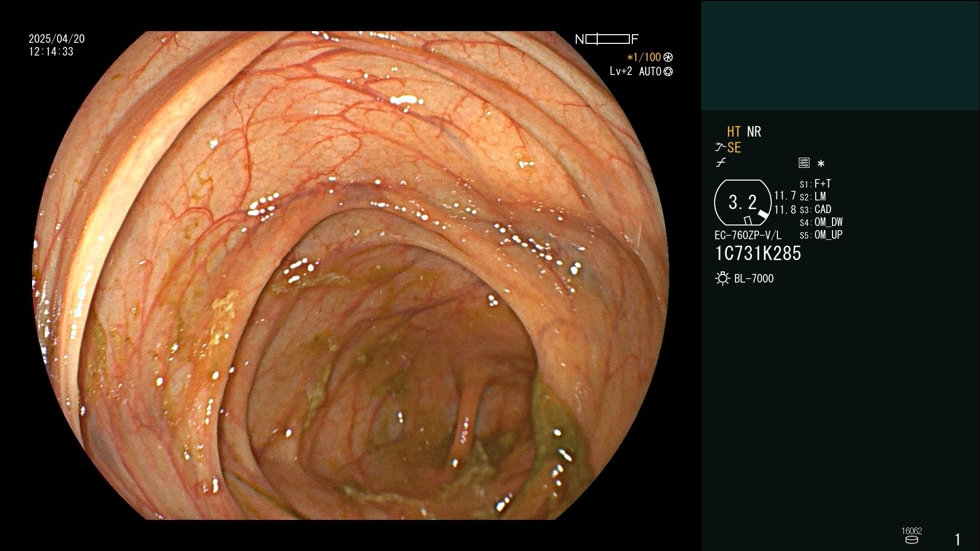Click the shutter speed icon next to 1/100
The width and height of the screenshot is (980, 551).
tap(668, 57)
